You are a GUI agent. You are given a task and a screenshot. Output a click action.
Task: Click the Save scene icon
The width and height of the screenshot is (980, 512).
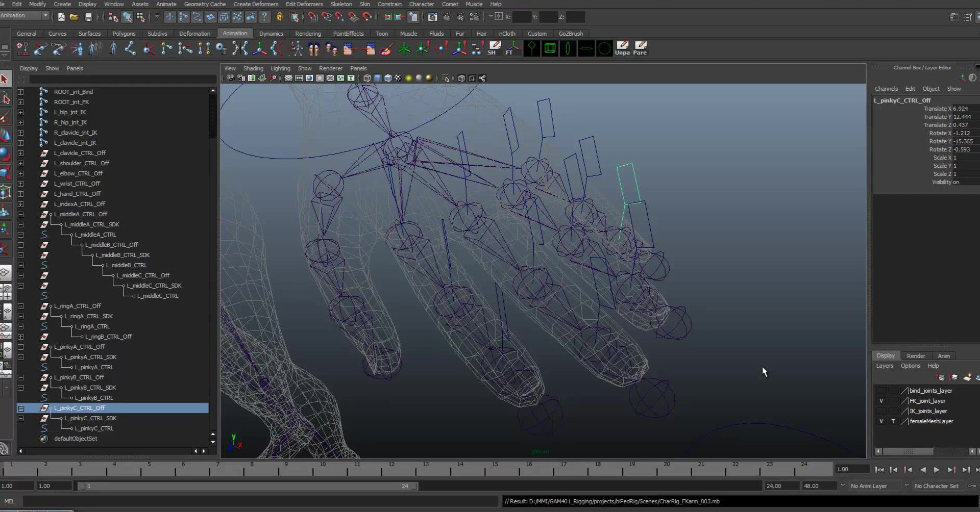pos(88,17)
